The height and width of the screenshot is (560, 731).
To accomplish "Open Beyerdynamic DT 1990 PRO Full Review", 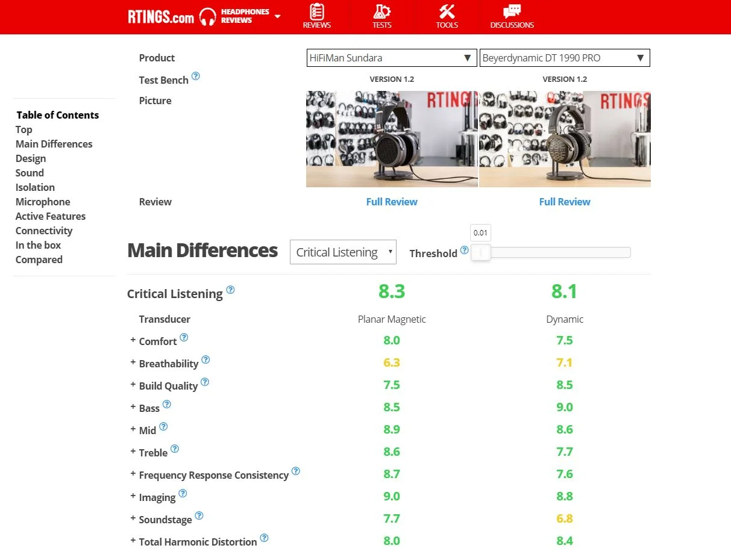I will 565,202.
